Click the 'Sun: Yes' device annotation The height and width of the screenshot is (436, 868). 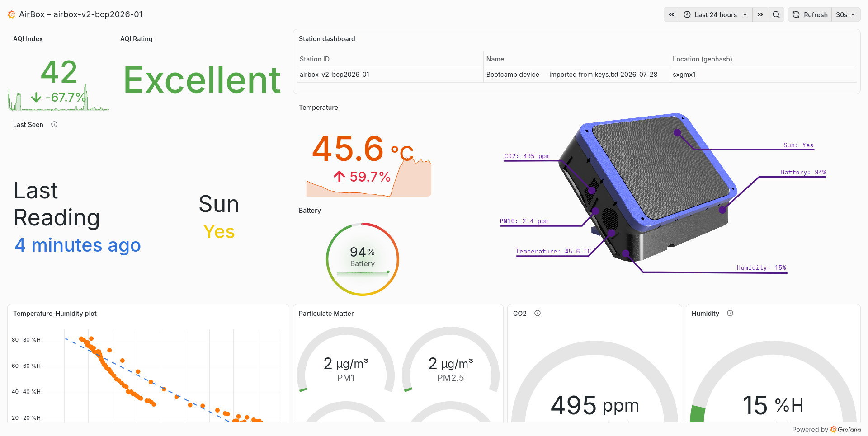coord(798,145)
